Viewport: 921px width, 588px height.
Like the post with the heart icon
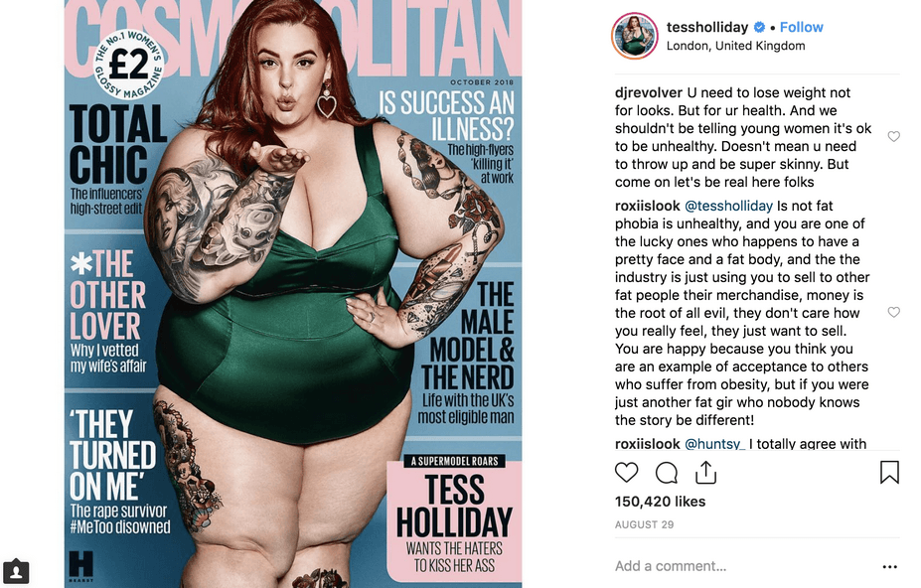click(626, 472)
